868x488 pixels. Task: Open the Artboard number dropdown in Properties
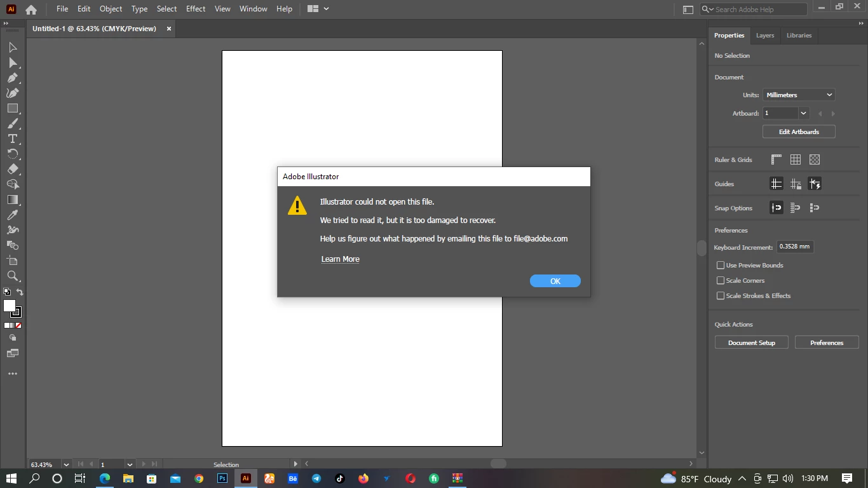point(804,113)
